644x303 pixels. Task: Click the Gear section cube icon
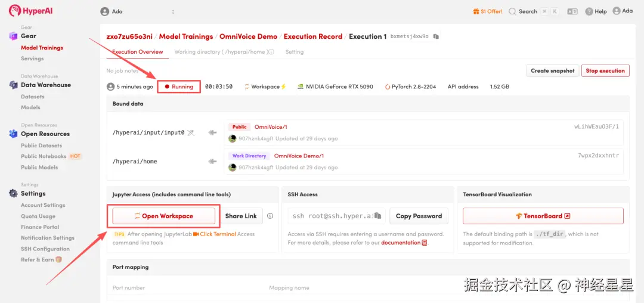pos(13,36)
